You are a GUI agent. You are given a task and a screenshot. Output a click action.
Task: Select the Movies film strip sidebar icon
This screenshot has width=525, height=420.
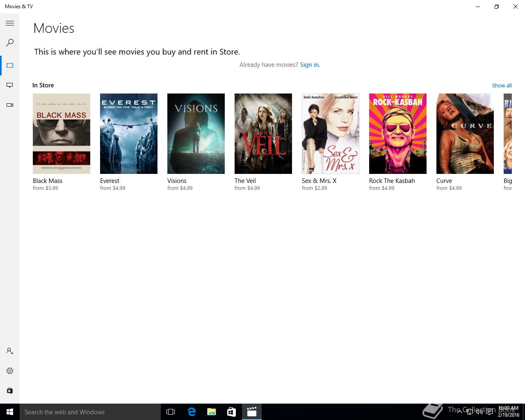pyautogui.click(x=10, y=65)
